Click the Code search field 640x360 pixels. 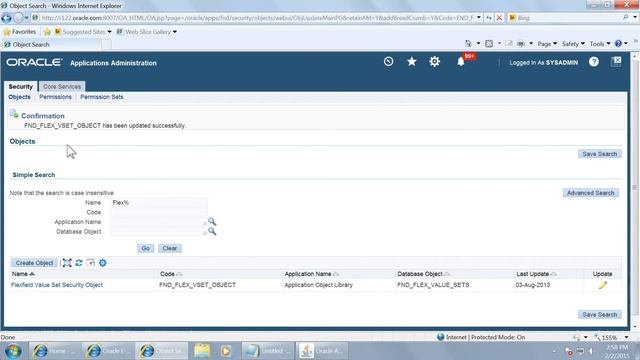click(x=159, y=212)
